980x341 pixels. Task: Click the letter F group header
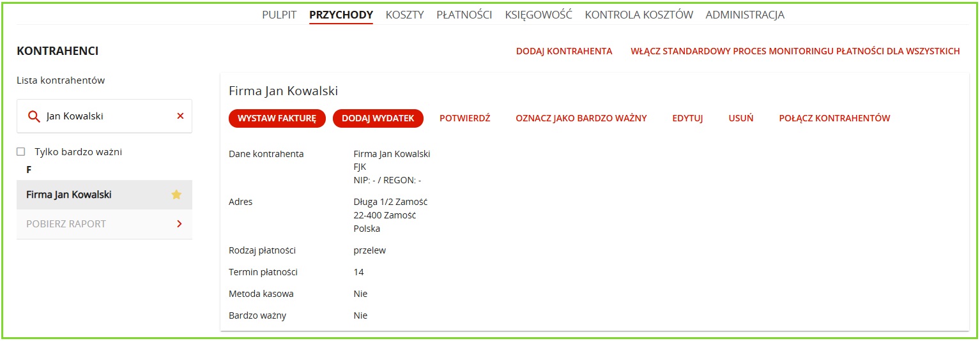tap(29, 170)
